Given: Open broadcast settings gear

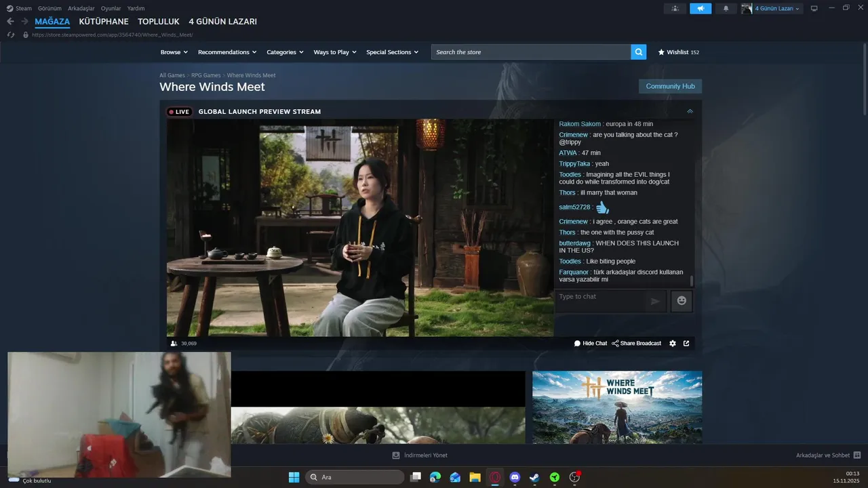Looking at the screenshot, I should pos(673,344).
